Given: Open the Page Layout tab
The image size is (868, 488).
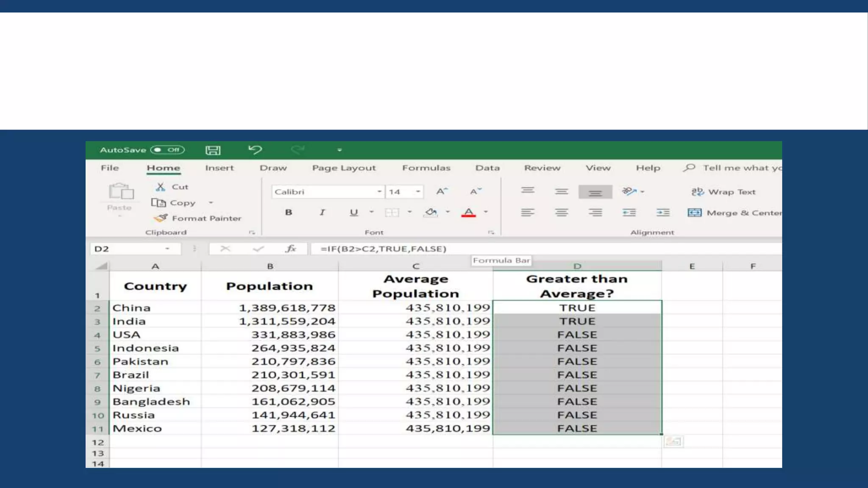Looking at the screenshot, I should tap(344, 168).
